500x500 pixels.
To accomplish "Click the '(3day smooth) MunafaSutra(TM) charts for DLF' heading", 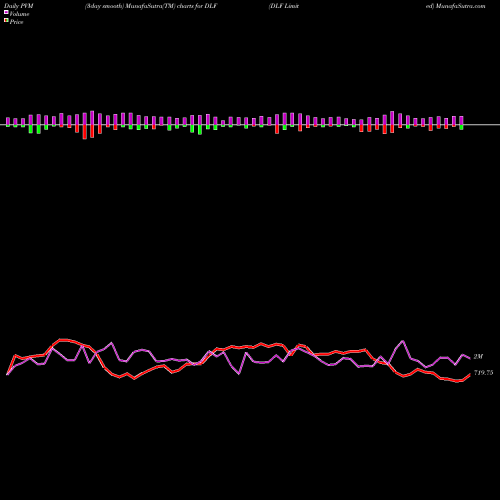I will coord(151,6).
